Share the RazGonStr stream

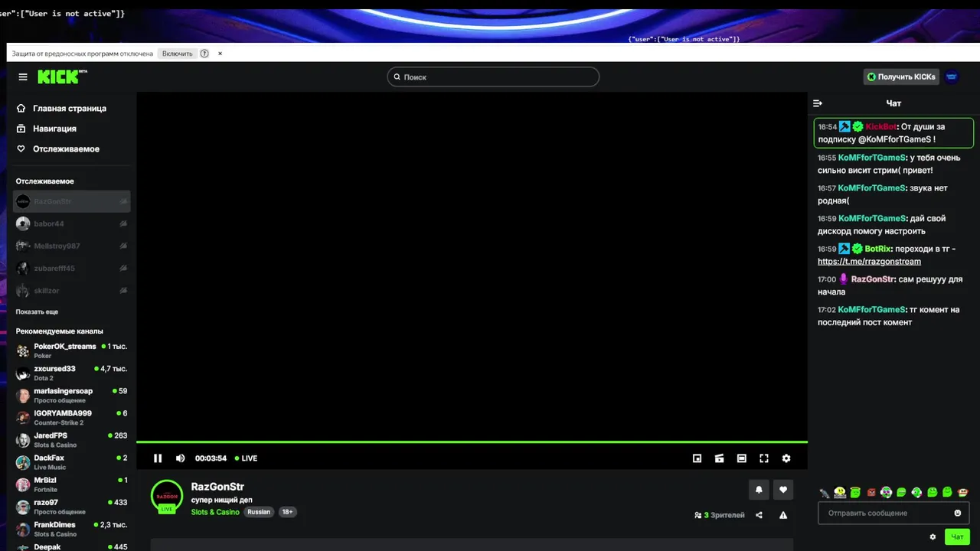click(x=759, y=515)
